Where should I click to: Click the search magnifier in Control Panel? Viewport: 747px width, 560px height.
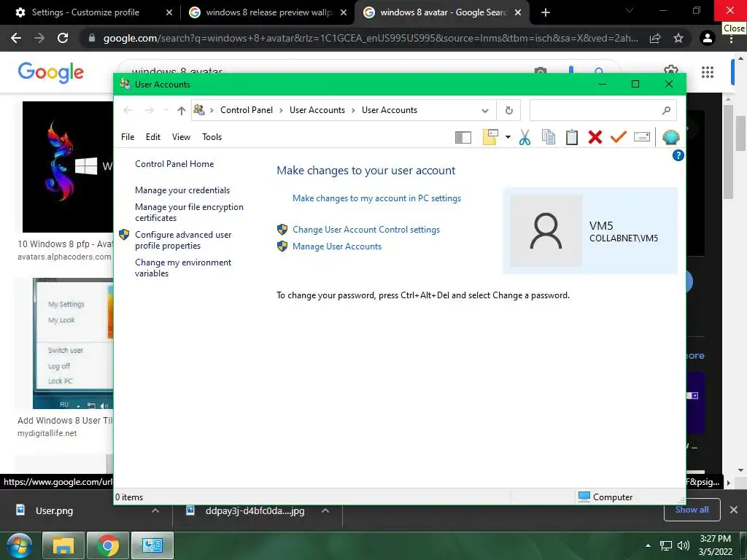pyautogui.click(x=666, y=111)
